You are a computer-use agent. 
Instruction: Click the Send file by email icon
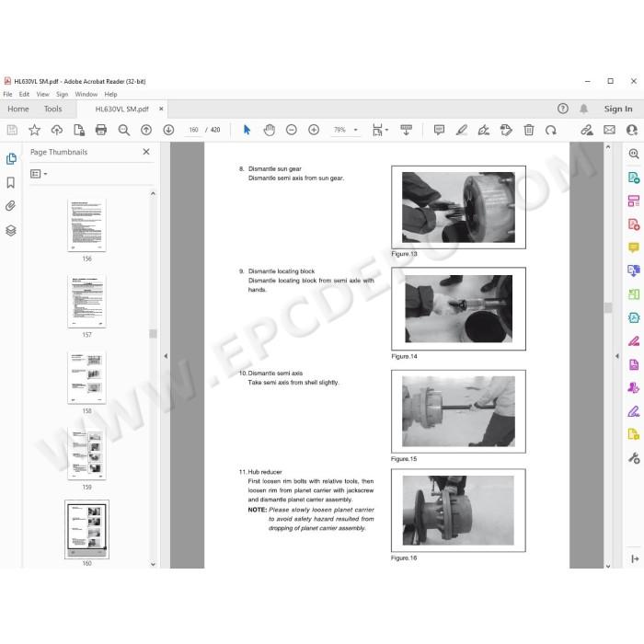click(609, 131)
